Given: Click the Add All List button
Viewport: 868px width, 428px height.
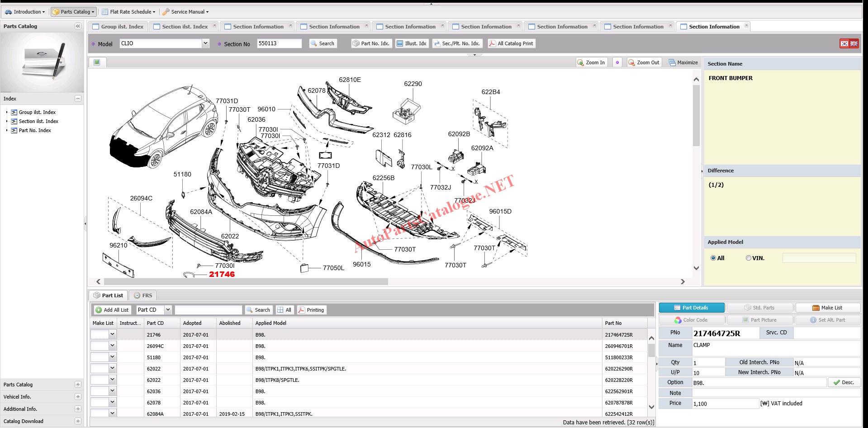Looking at the screenshot, I should click(112, 310).
